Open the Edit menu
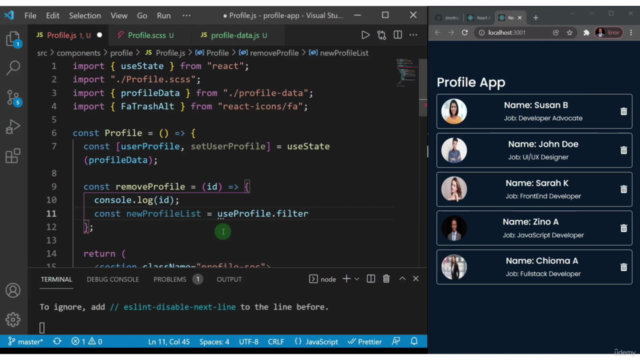Viewport: 640px width, 360px height. (52, 16)
